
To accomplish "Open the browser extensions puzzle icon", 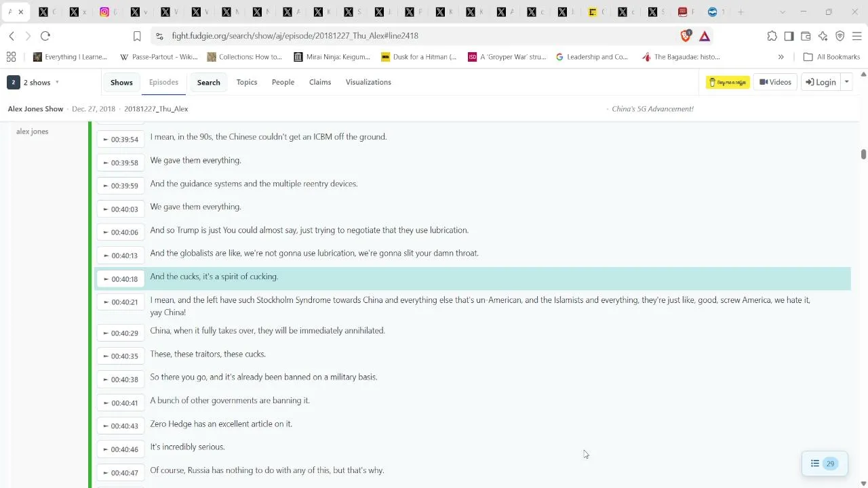I will 772,36.
